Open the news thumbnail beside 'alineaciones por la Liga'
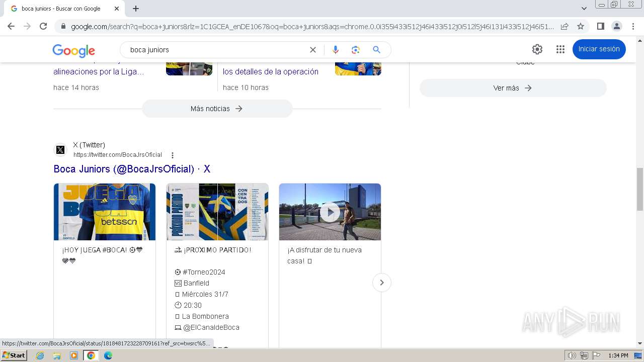Image resolution: width=644 pixels, height=362 pixels. point(189,68)
